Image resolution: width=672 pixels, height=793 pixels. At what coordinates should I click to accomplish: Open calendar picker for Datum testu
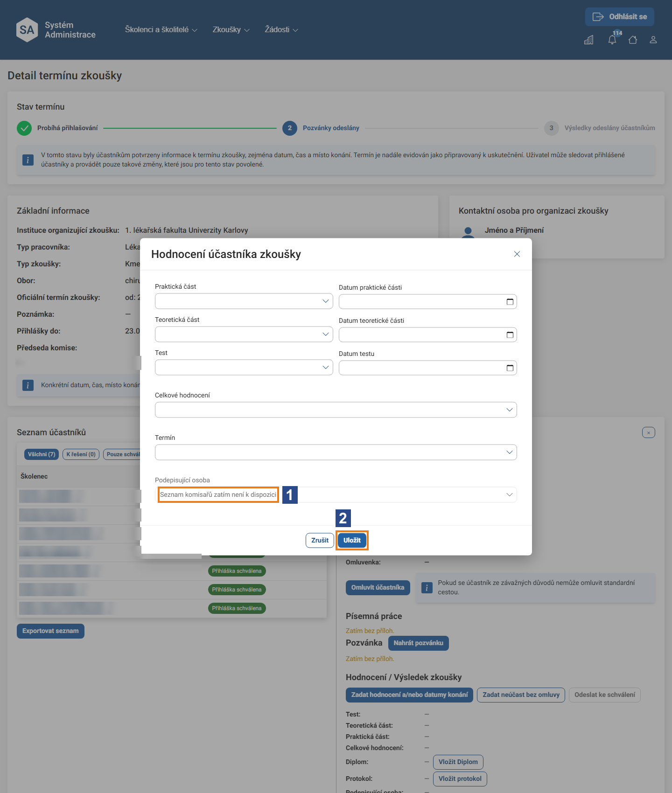510,368
